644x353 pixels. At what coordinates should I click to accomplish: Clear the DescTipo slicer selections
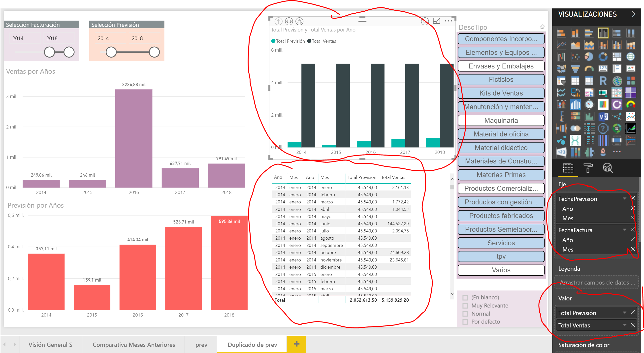(542, 27)
